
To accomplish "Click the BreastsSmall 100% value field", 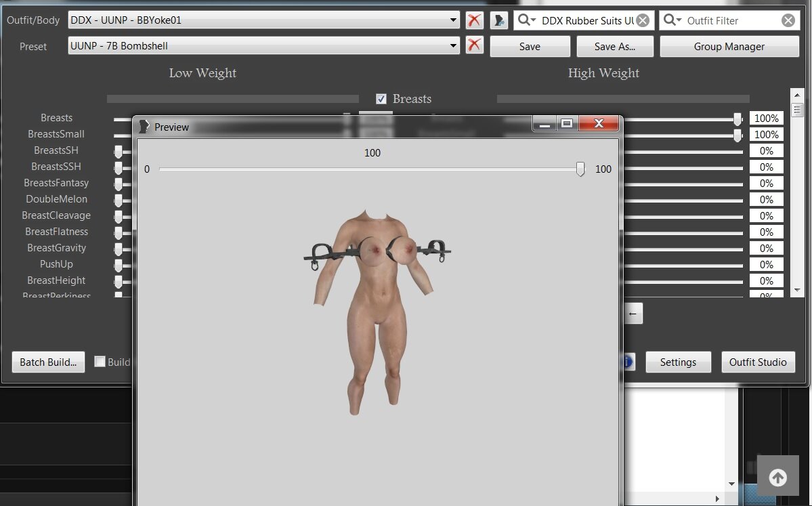I will [767, 135].
